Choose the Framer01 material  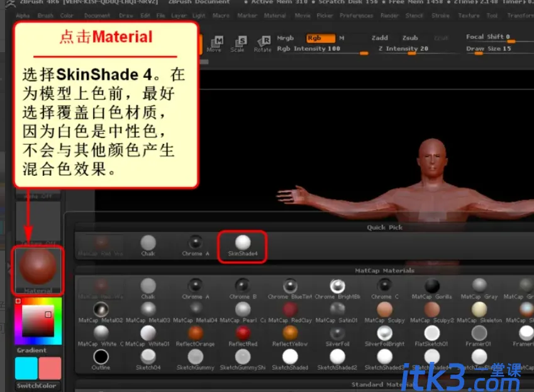point(479,336)
